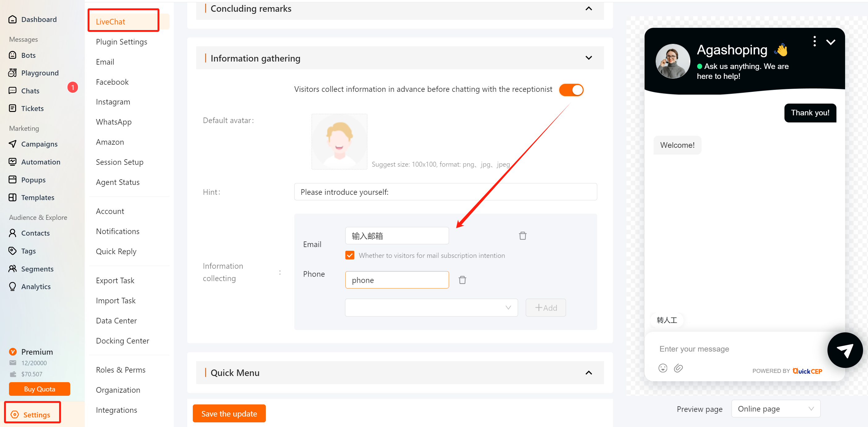Click the Chats speech bubble icon

[x=12, y=91]
